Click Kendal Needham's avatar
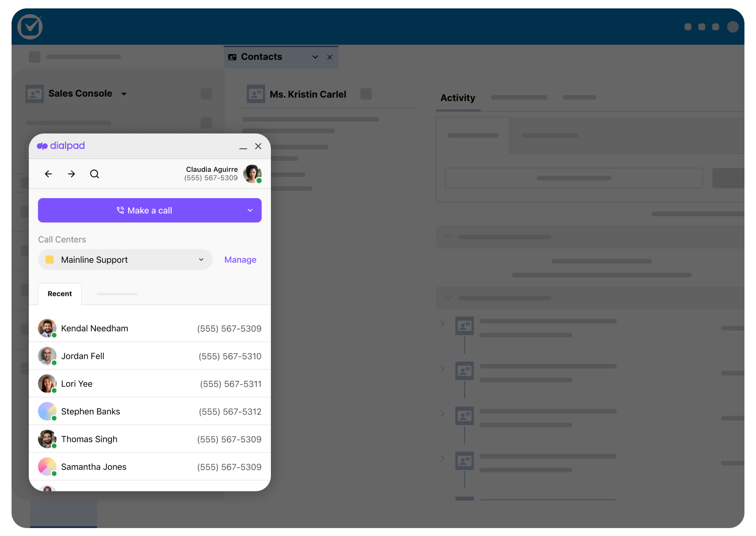756x536 pixels. tap(47, 328)
